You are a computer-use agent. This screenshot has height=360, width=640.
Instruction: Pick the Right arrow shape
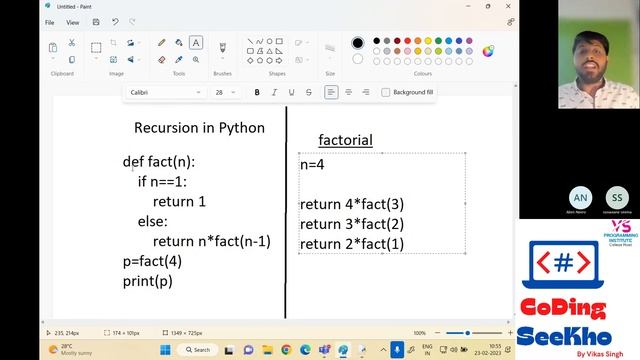[279, 60]
